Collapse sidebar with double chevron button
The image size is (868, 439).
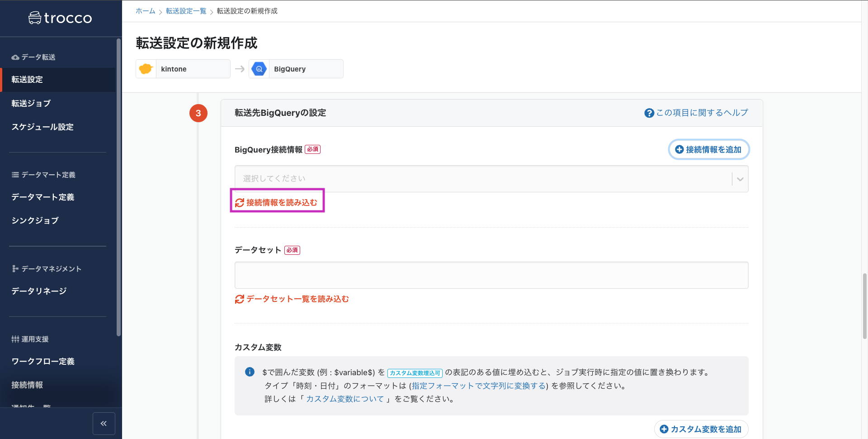click(104, 424)
